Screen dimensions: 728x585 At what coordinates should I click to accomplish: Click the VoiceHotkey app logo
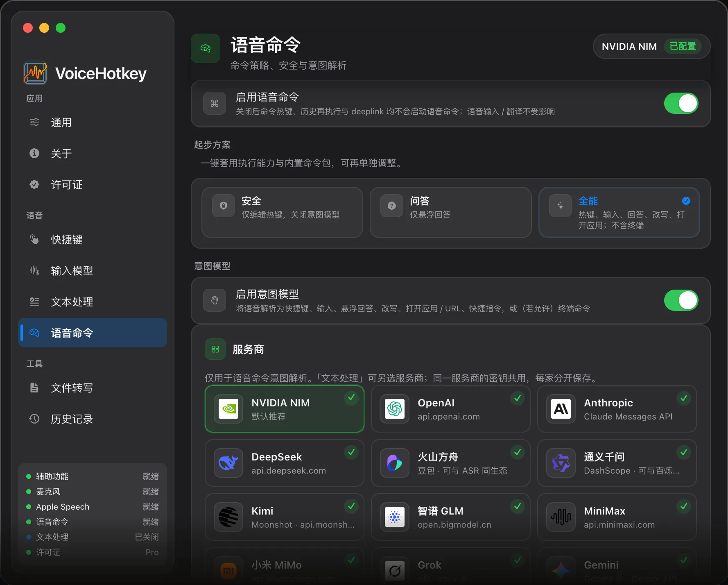pos(35,73)
